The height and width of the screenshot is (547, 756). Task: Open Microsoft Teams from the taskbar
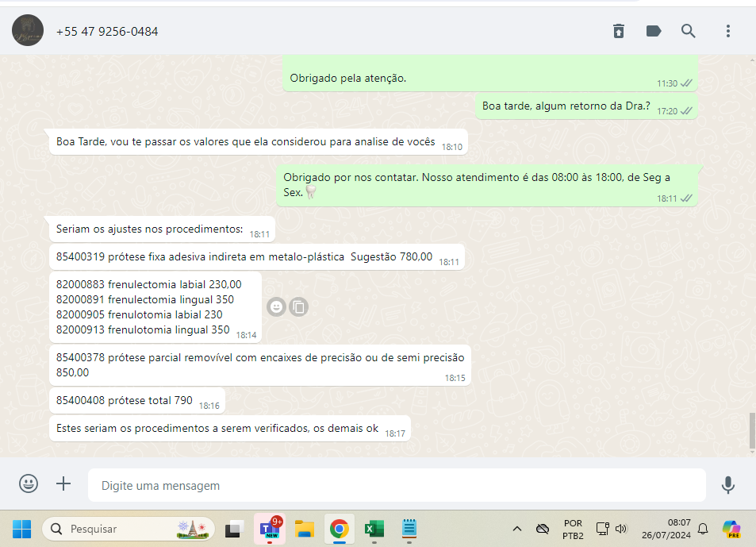(x=270, y=530)
